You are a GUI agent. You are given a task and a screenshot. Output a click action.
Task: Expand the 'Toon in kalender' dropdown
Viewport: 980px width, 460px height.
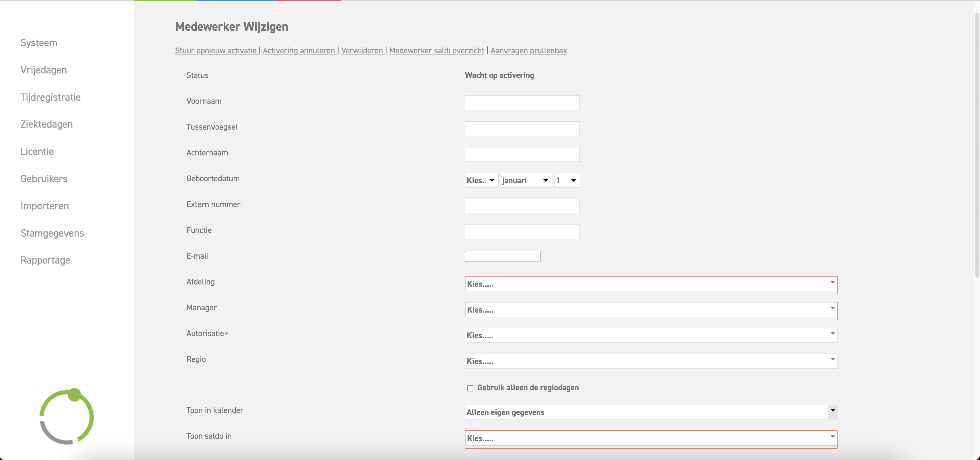click(651, 412)
